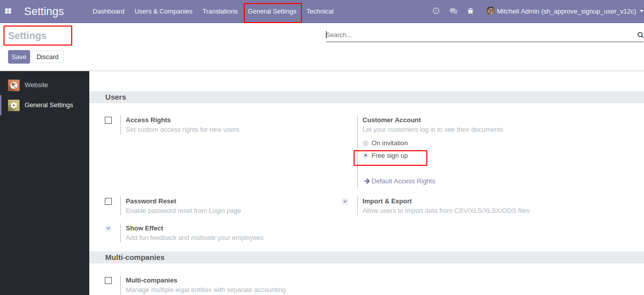This screenshot has width=644, height=295.
Task: Click the Multi-companies section heading
Action: tap(135, 257)
